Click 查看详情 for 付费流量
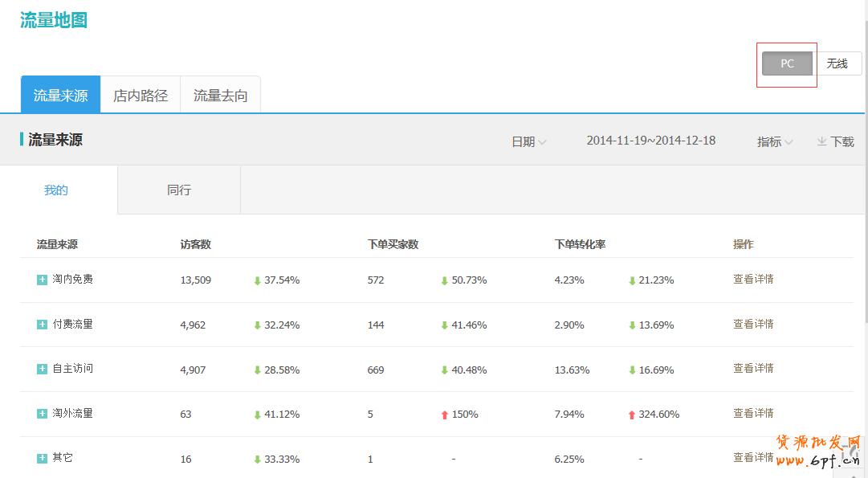The height and width of the screenshot is (478, 868). pos(753,325)
